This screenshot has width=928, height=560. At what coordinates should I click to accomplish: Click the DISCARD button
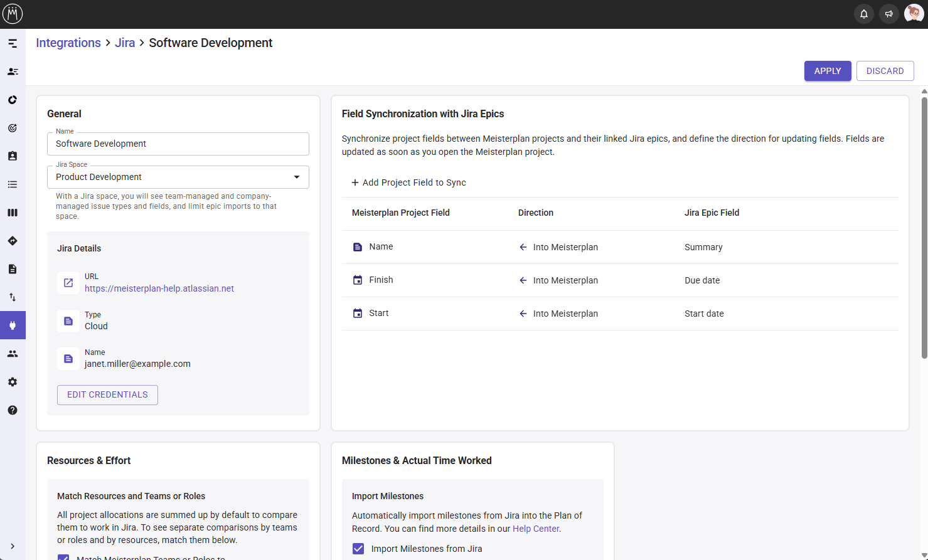click(885, 71)
